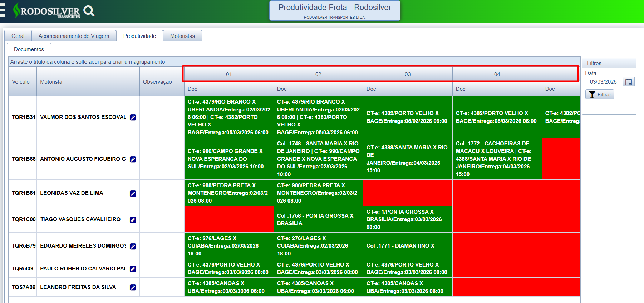Open edit icon for Tiago Vasques Cavalheiro
The width and height of the screenshot is (644, 303).
tap(133, 220)
